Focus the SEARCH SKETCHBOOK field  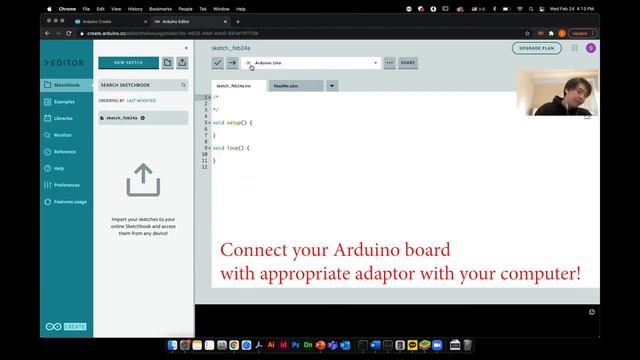143,85
